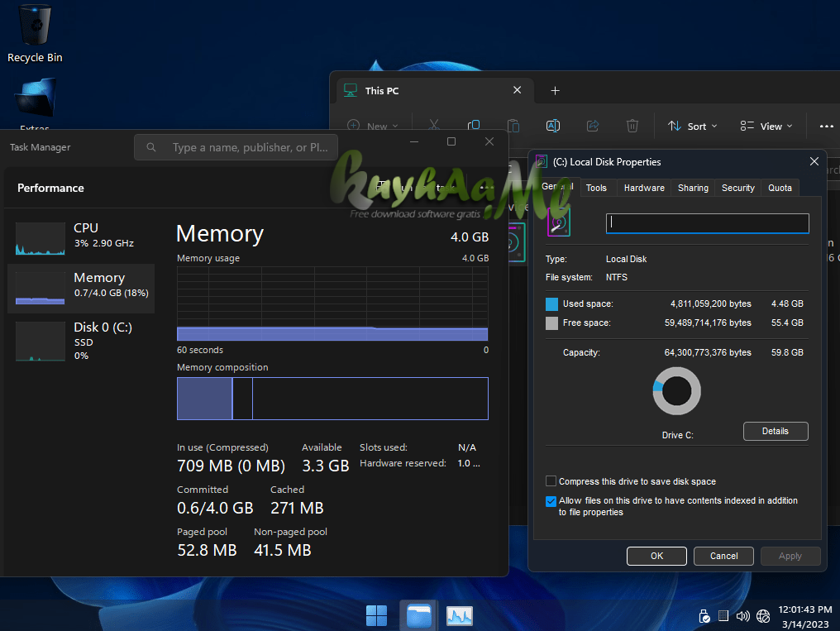The width and height of the screenshot is (840, 631).
Task: Click the network globe icon in tray
Action: coord(763,616)
